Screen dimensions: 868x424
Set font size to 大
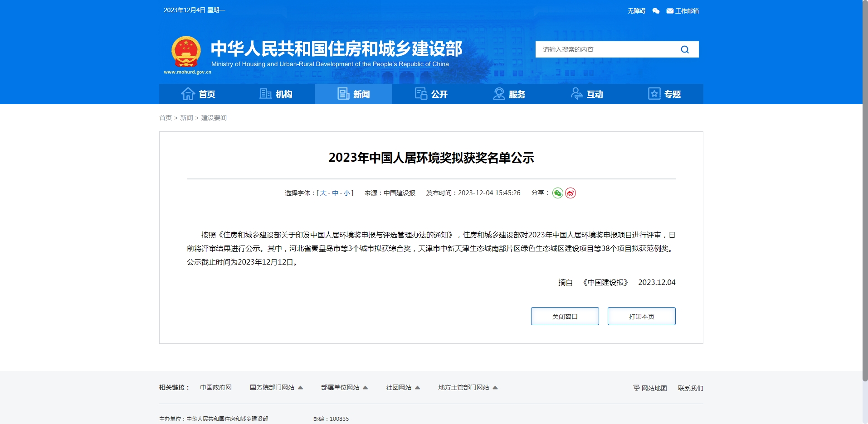point(323,193)
